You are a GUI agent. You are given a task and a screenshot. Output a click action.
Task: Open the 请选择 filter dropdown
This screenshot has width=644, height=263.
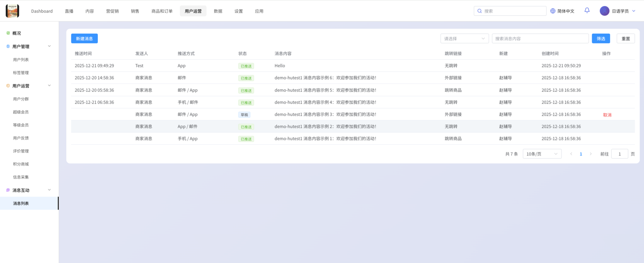(464, 39)
